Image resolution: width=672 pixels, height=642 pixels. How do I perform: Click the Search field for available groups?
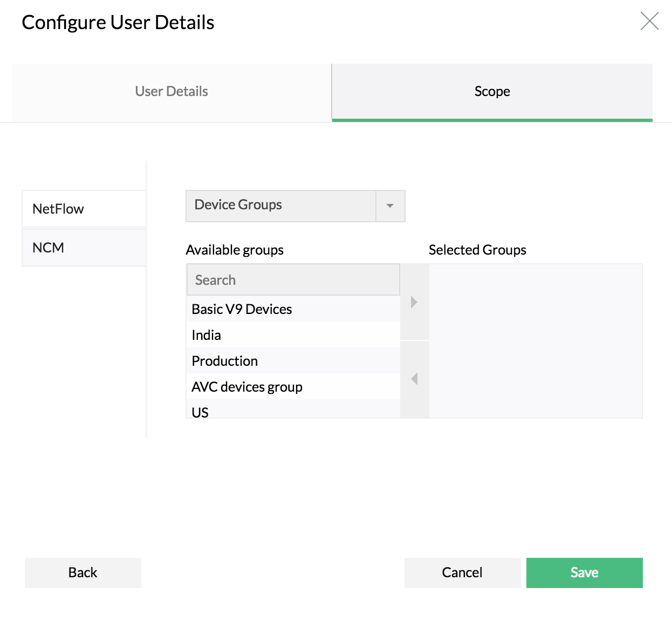click(x=293, y=279)
